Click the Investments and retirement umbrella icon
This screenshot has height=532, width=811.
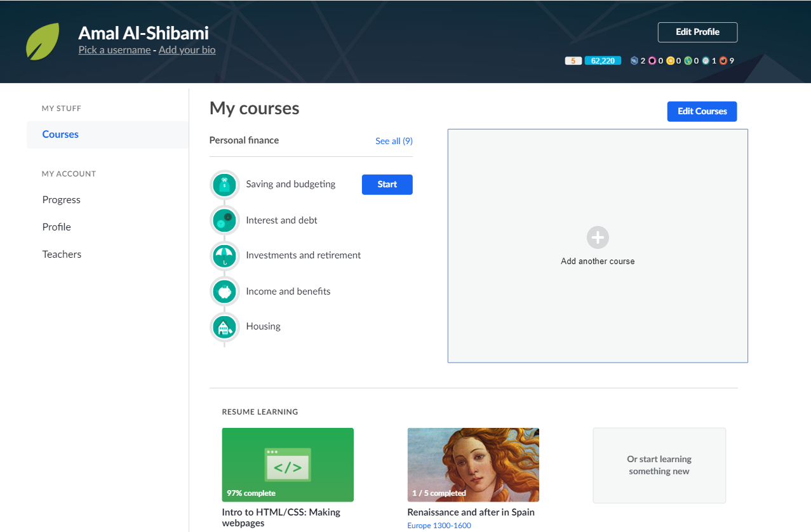coord(224,256)
